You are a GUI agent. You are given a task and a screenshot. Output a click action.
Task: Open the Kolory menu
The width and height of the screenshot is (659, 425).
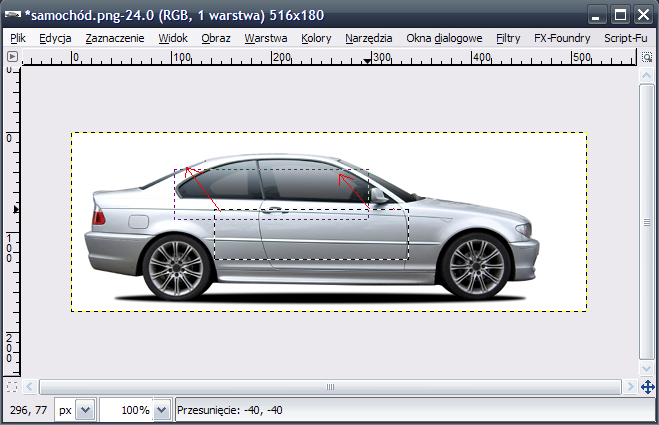point(316,38)
